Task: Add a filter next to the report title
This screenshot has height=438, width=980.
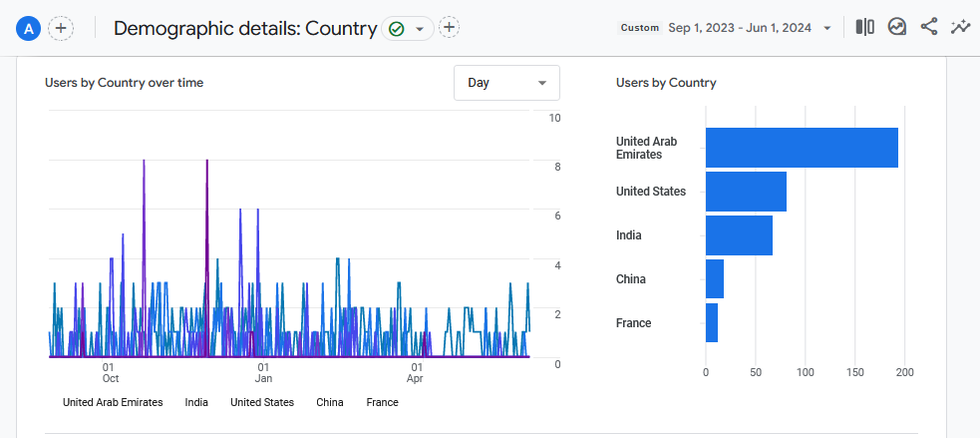Action: tap(450, 28)
